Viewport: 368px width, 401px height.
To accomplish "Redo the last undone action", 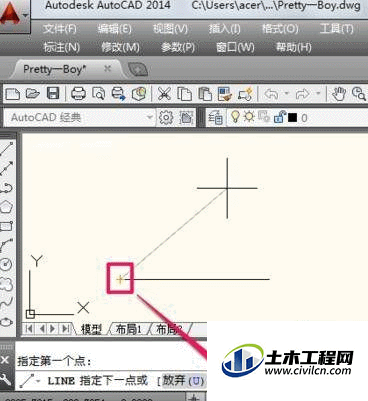I will (303, 94).
